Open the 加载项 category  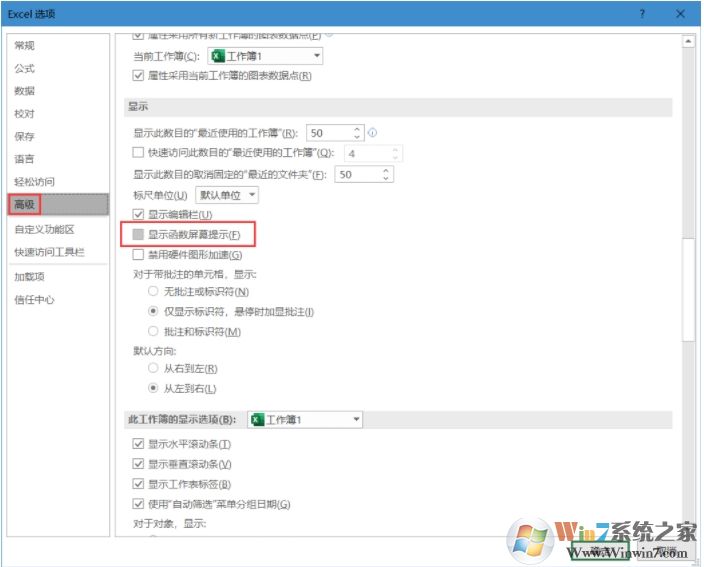coord(29,277)
